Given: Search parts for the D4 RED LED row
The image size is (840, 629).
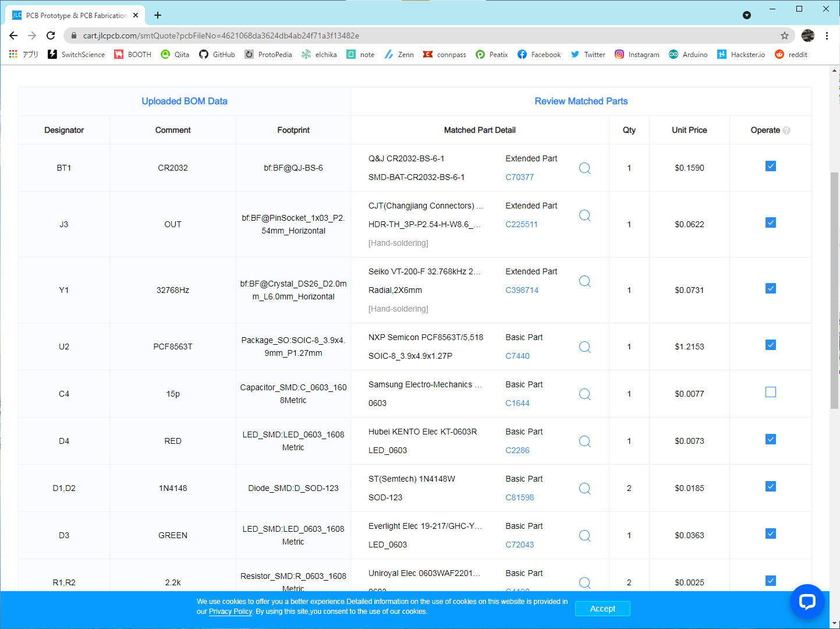Looking at the screenshot, I should pyautogui.click(x=585, y=441).
